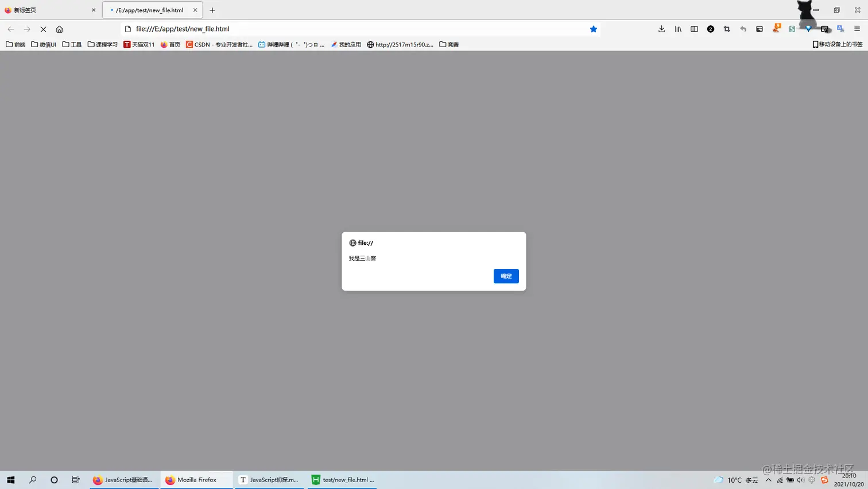The height and width of the screenshot is (489, 868).
Task: Open 移动设备上的书签 folder
Action: tap(838, 44)
